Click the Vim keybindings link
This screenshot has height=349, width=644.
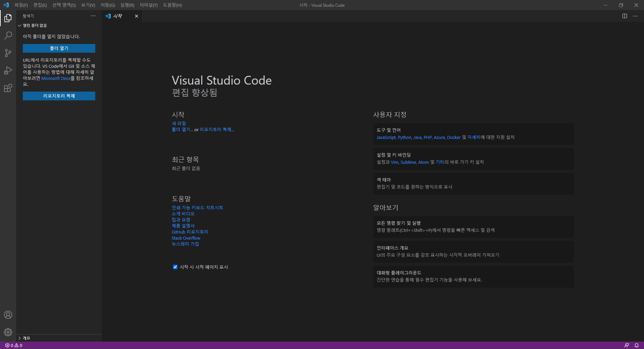(394, 162)
